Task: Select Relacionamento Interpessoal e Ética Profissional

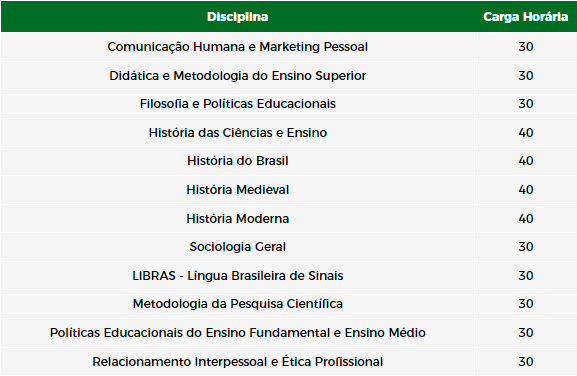Action: coord(237,362)
